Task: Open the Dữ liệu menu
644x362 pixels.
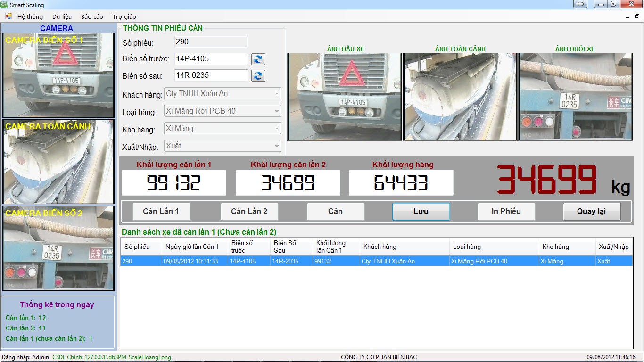Action: click(x=62, y=16)
